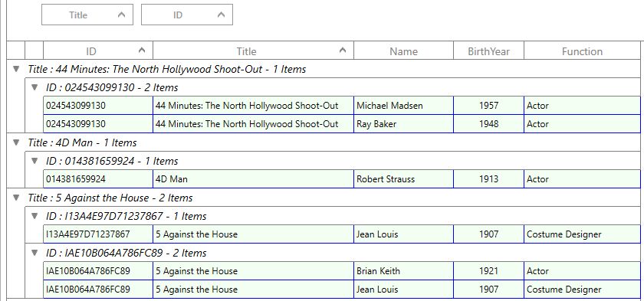644x301 pixels.
Task: Select group row Title : 44 Minutes
Action: click(324, 69)
